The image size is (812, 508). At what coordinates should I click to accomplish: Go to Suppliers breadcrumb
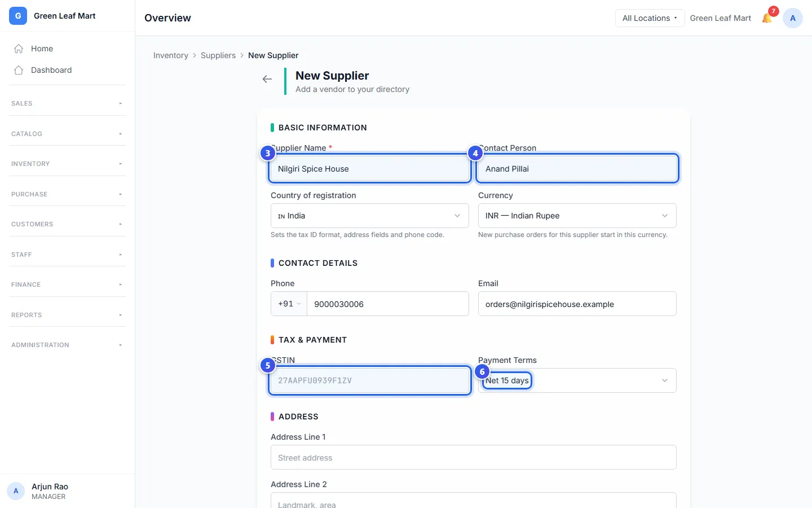pyautogui.click(x=218, y=55)
